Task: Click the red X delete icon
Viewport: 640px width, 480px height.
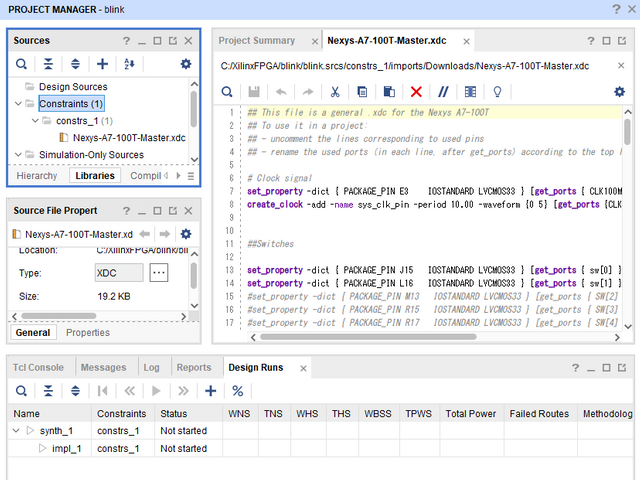Action: coord(416,91)
